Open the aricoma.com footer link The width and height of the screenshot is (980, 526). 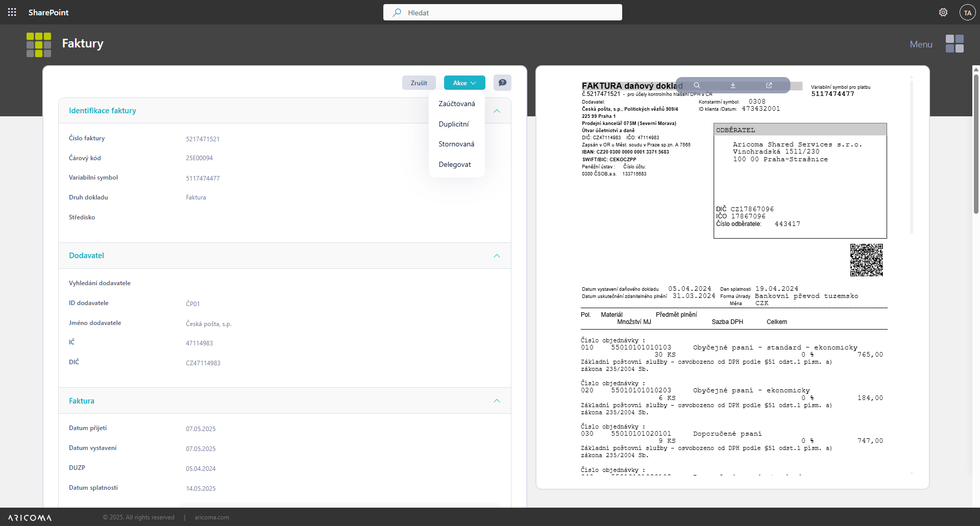click(211, 517)
